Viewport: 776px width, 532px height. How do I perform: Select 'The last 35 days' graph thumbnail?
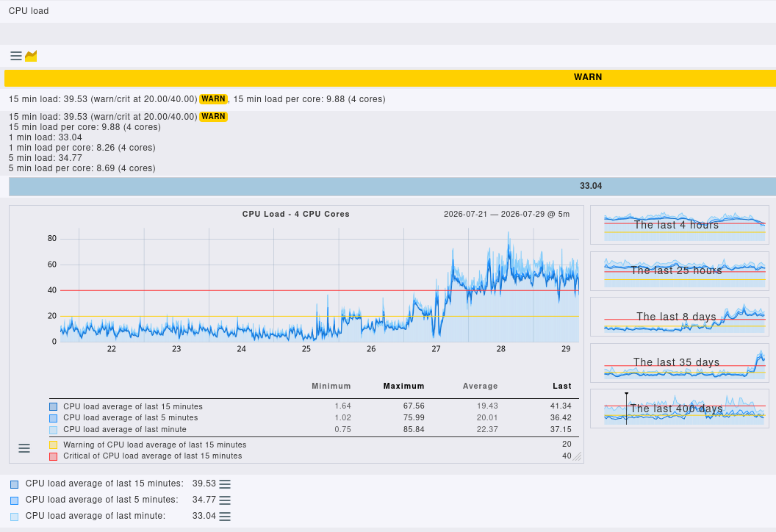(x=680, y=363)
